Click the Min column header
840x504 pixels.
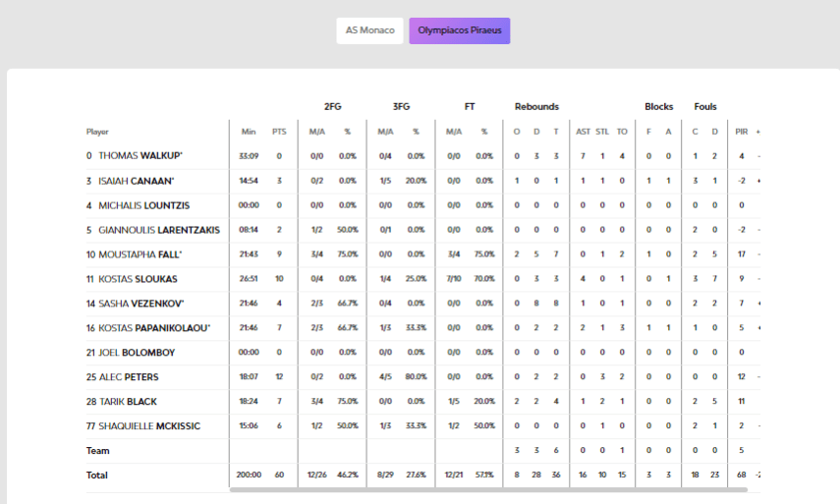point(249,132)
